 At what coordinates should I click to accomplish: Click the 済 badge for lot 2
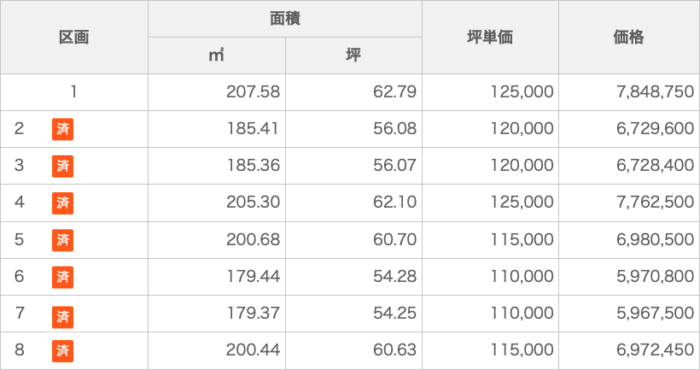click(62, 129)
